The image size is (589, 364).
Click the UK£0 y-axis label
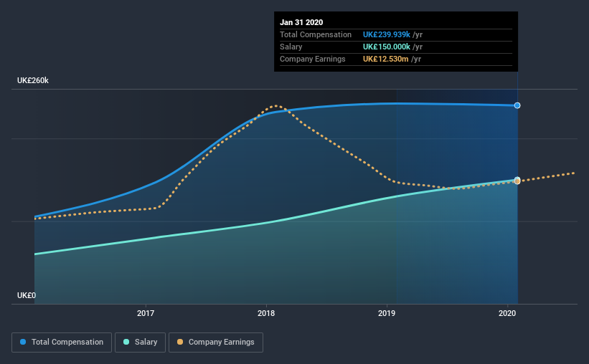point(27,296)
